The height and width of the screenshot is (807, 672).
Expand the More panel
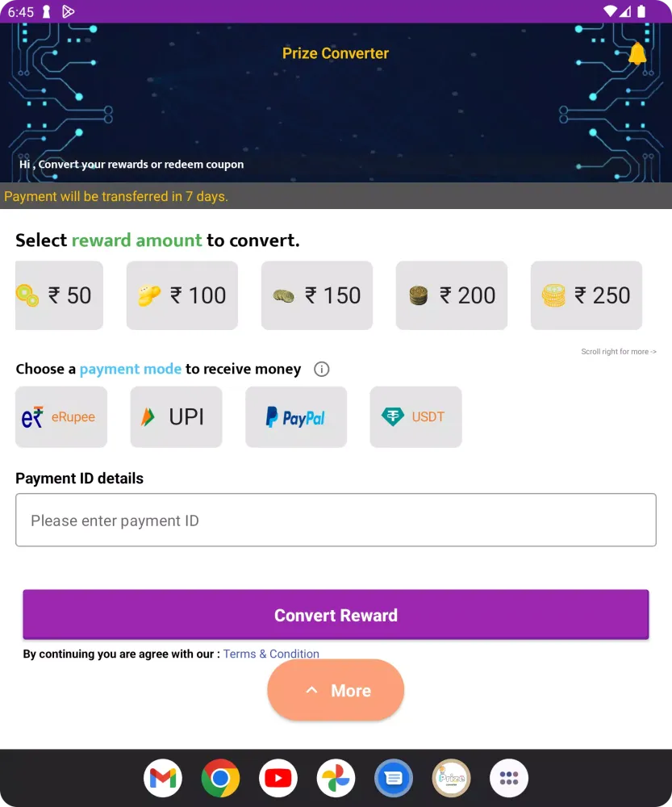[x=336, y=691]
